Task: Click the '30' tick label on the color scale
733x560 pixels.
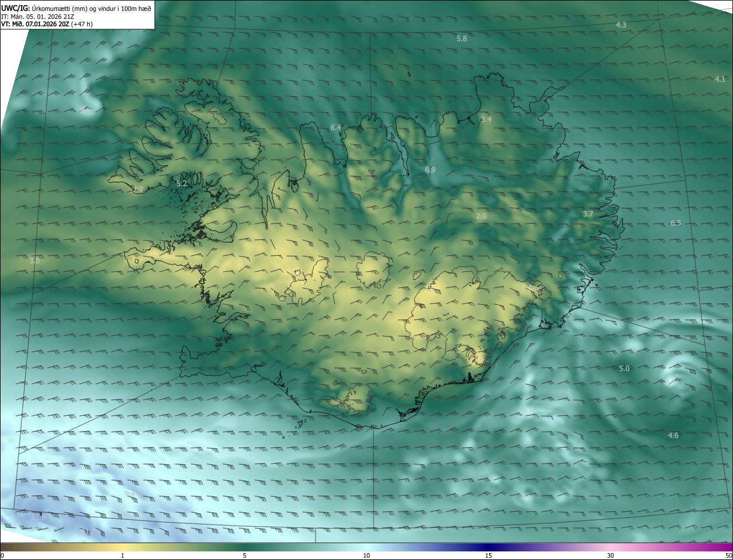Action: (x=610, y=556)
